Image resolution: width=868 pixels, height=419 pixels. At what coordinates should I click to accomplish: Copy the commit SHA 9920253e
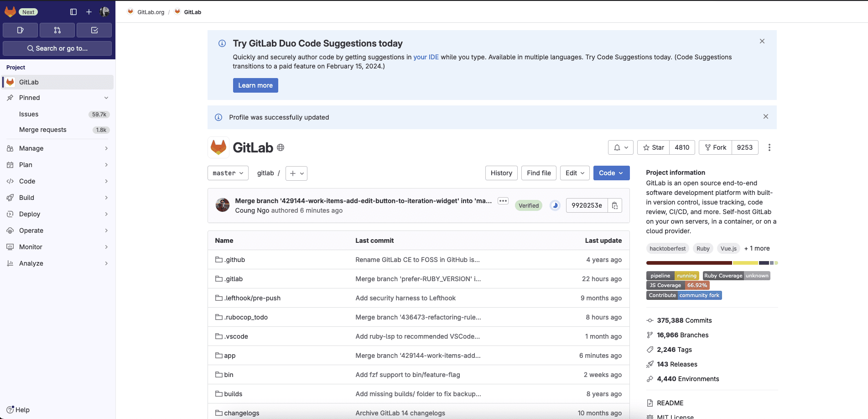click(x=614, y=205)
